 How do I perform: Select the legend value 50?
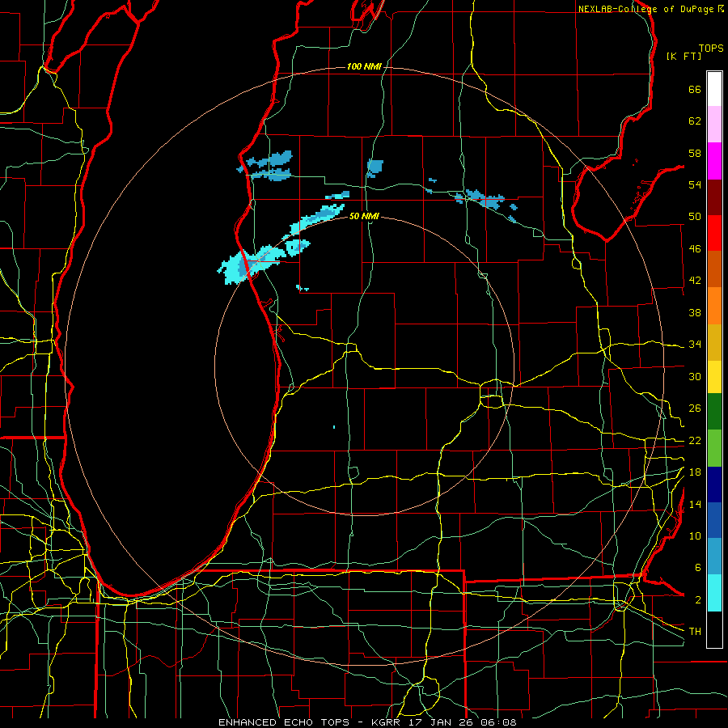coord(695,218)
